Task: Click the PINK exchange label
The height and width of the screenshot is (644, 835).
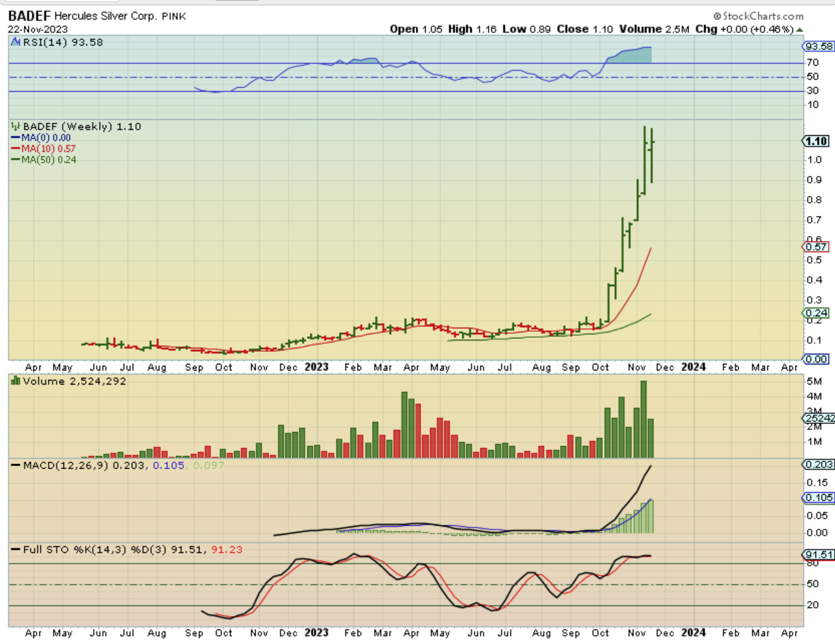Action: [x=174, y=16]
